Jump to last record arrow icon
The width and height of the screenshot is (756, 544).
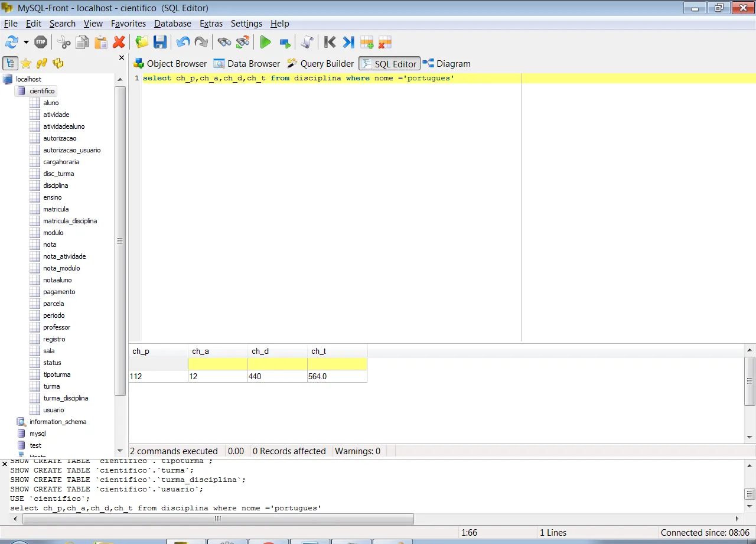click(x=348, y=43)
